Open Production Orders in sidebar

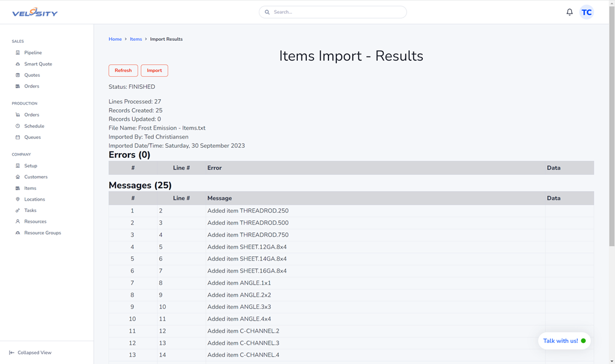coord(31,115)
